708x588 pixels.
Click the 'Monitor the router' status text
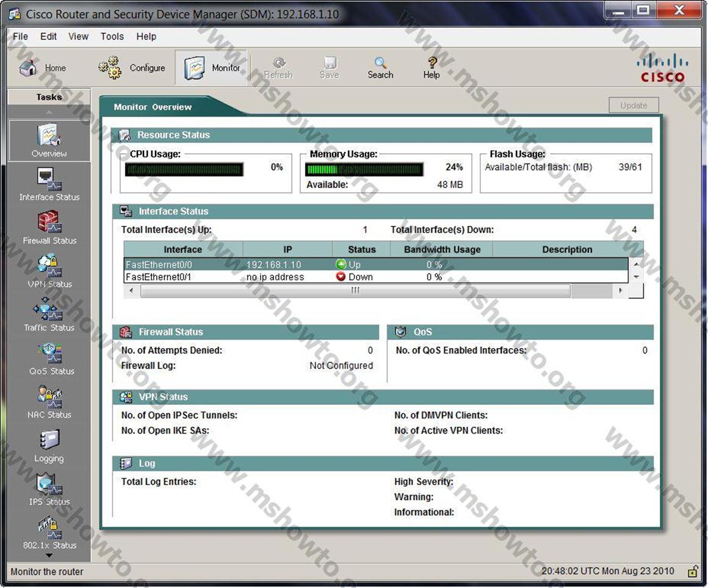pyautogui.click(x=47, y=572)
